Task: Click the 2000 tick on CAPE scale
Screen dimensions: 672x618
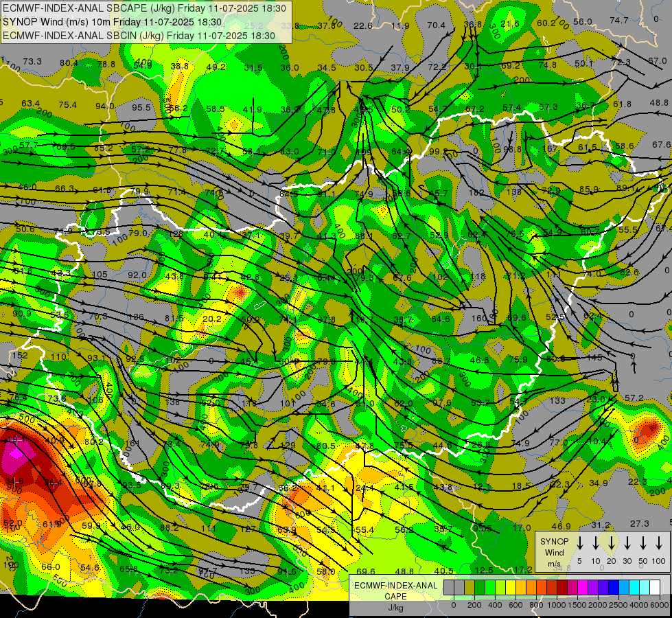Action: pyautogui.click(x=598, y=605)
